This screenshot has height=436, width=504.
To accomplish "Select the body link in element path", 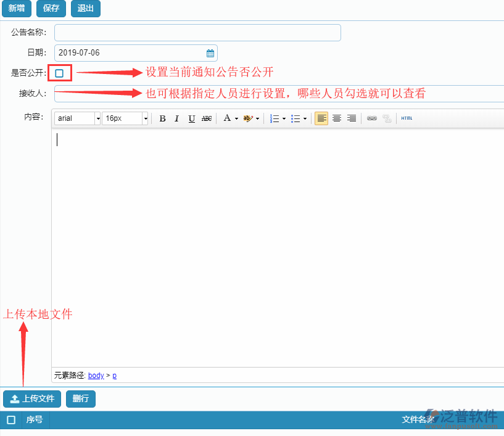I will [x=96, y=375].
